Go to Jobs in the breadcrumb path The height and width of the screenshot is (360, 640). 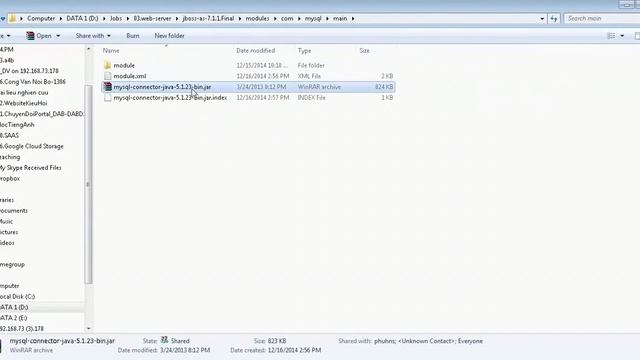coord(116,19)
